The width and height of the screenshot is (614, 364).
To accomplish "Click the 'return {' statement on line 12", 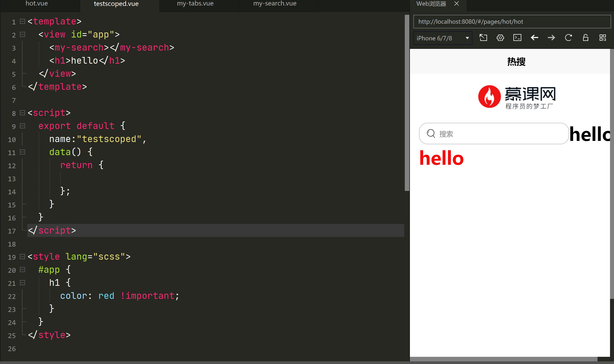I will 82,165.
